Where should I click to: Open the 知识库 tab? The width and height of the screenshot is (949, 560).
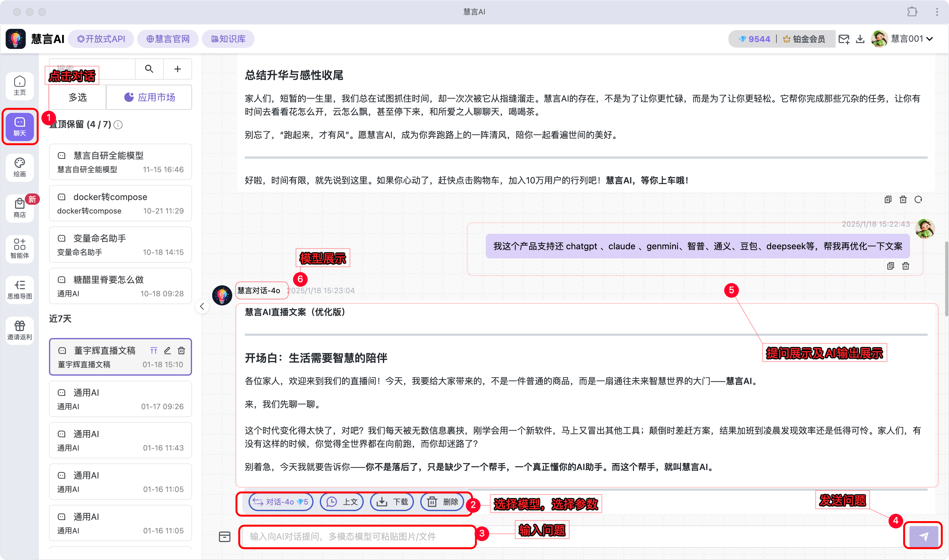[x=228, y=39]
